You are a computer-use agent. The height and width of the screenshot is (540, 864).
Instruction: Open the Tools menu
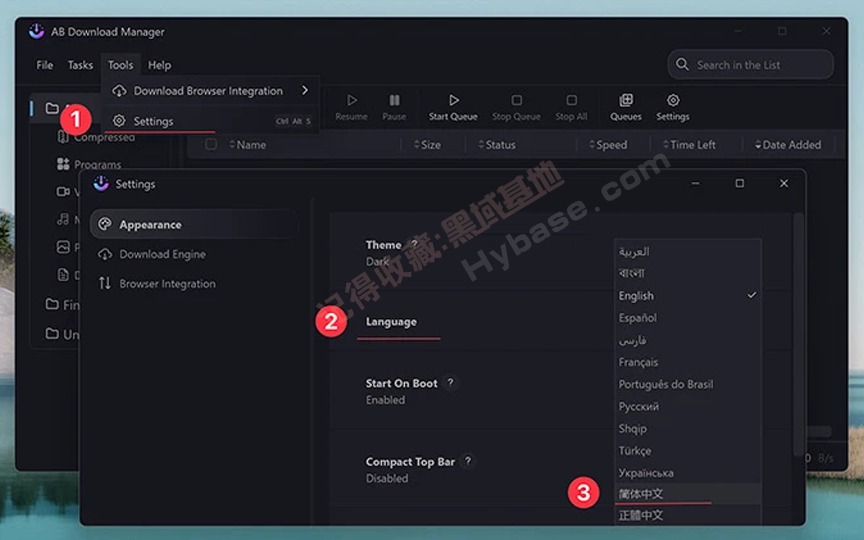[x=120, y=65]
